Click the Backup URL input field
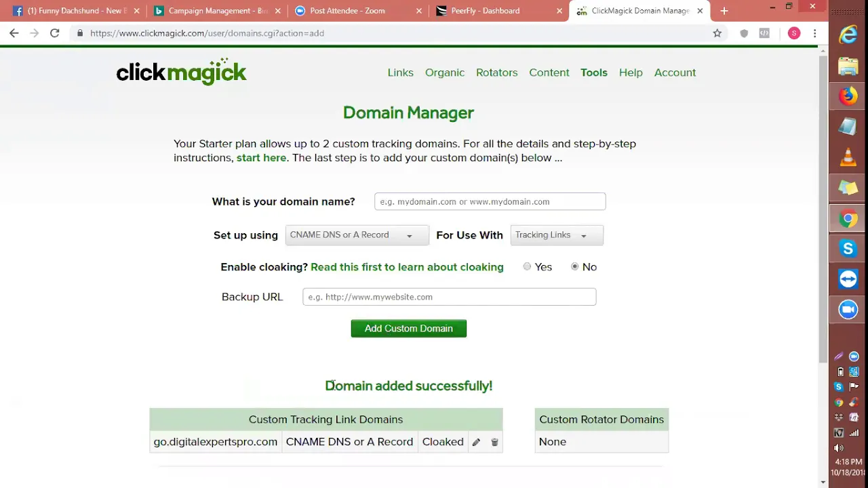The image size is (868, 488). click(x=449, y=297)
